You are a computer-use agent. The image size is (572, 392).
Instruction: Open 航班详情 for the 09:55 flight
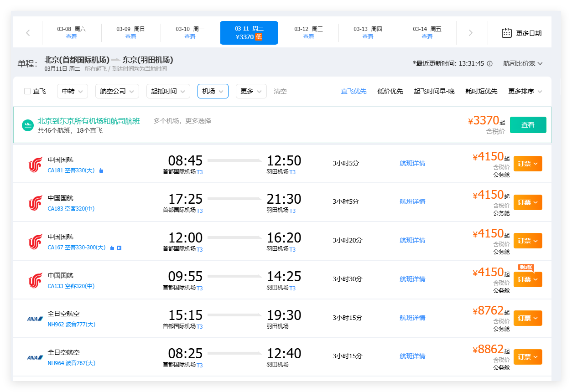412,279
